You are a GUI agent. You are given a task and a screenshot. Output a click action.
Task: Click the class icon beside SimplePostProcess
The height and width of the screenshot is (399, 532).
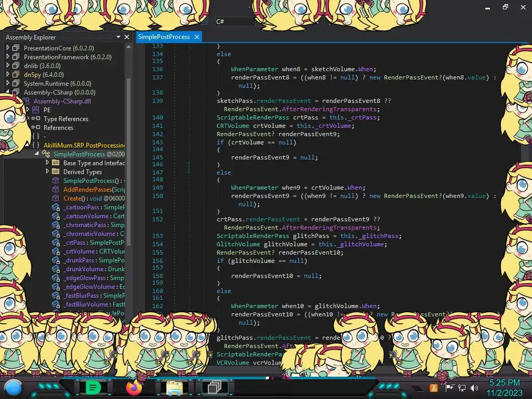(x=46, y=154)
